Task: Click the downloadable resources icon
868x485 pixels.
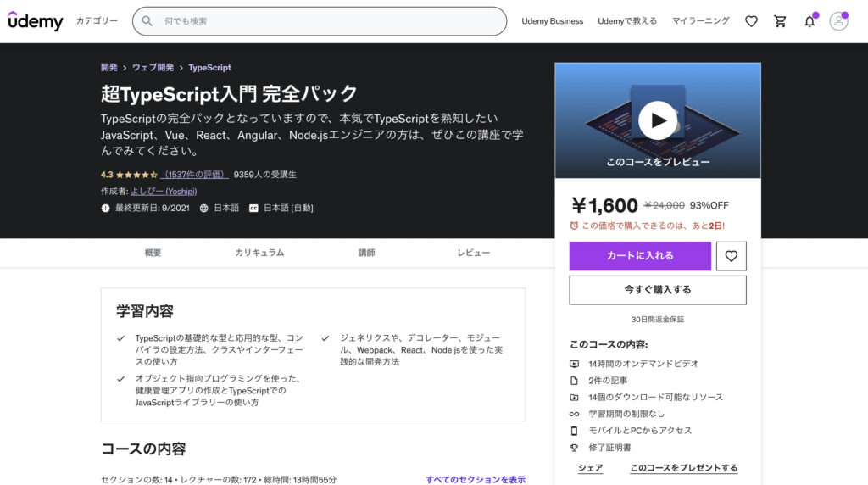Action: [x=574, y=397]
